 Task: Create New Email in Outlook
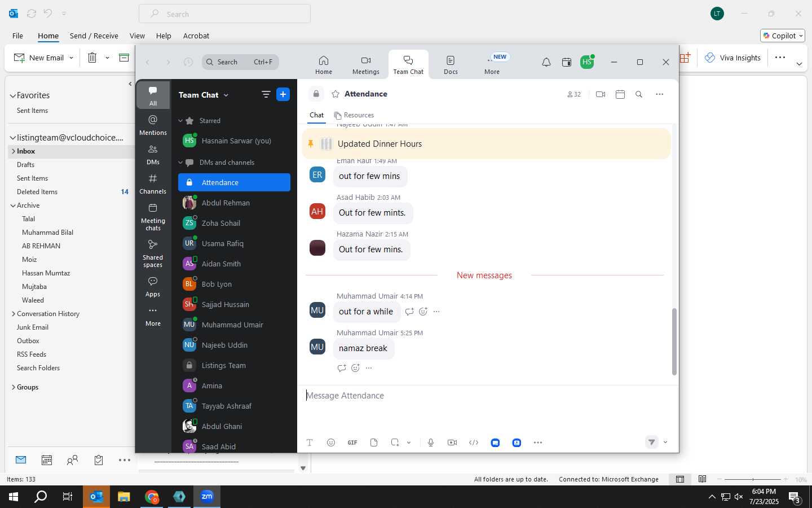(x=39, y=58)
